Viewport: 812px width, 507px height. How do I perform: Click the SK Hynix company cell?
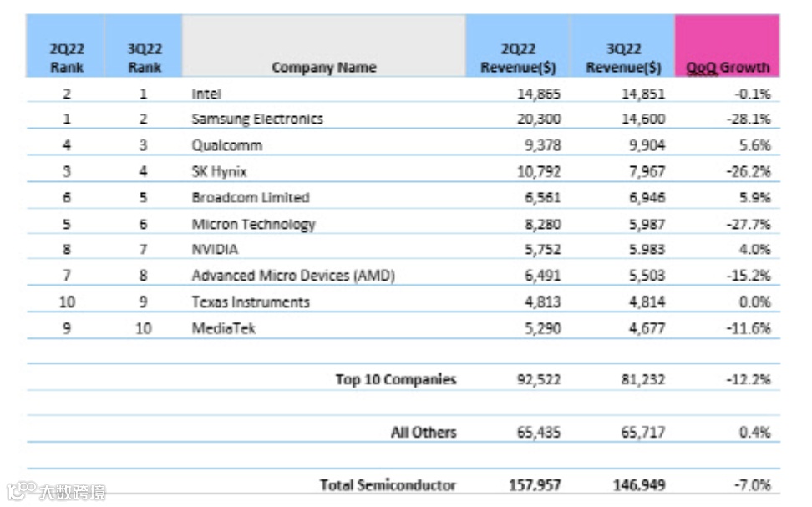pos(219,171)
